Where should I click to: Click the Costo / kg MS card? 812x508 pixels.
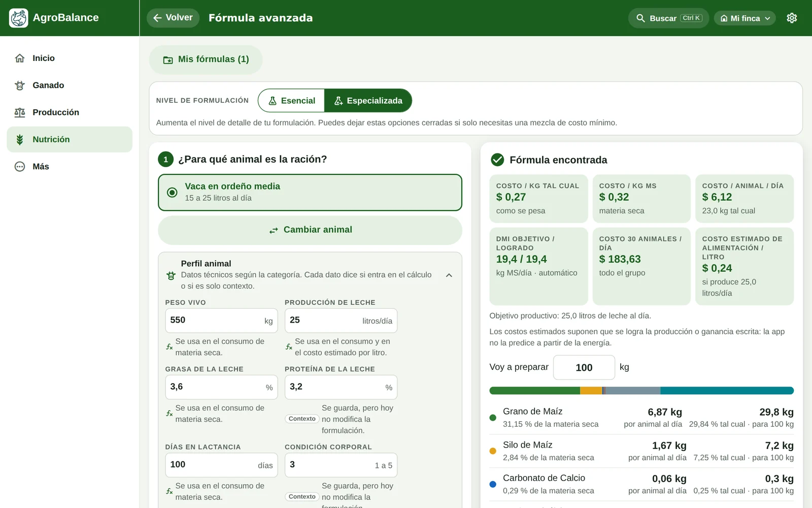click(641, 199)
